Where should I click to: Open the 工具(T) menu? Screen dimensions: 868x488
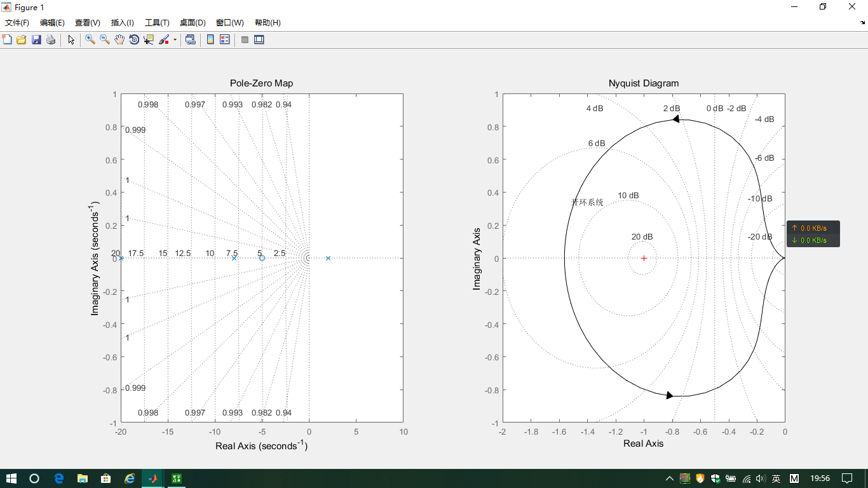point(157,23)
